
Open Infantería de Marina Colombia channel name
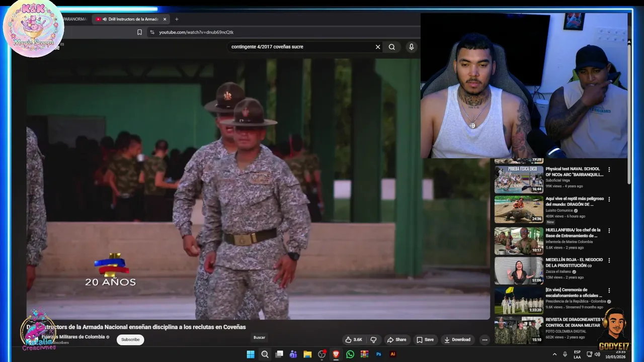569,242
